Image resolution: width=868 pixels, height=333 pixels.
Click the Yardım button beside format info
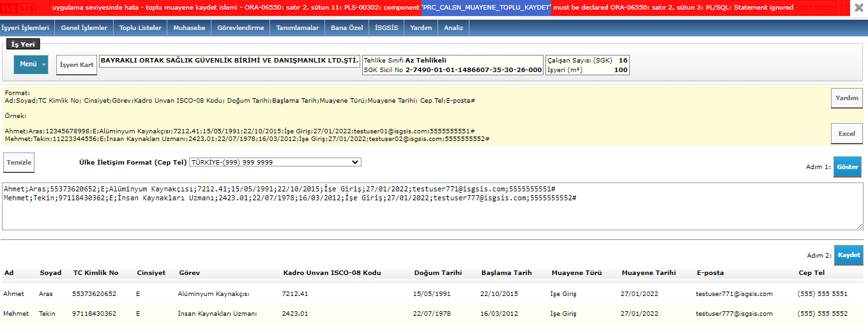[846, 98]
